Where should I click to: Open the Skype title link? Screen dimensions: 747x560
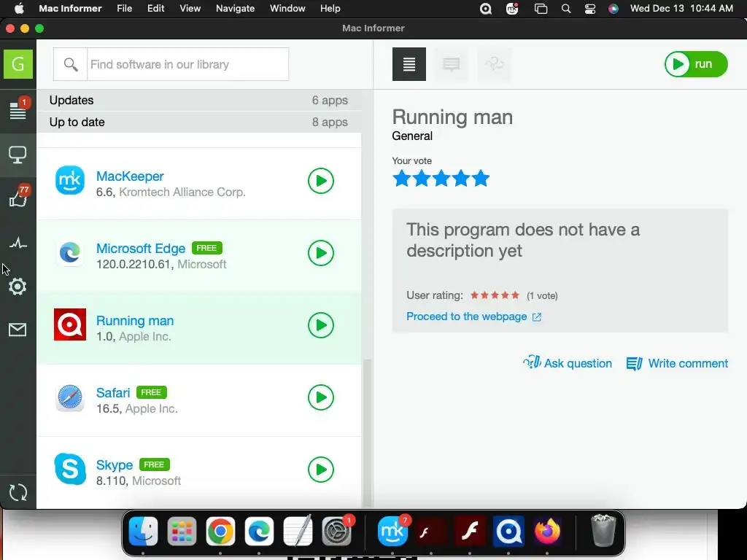pyautogui.click(x=115, y=464)
